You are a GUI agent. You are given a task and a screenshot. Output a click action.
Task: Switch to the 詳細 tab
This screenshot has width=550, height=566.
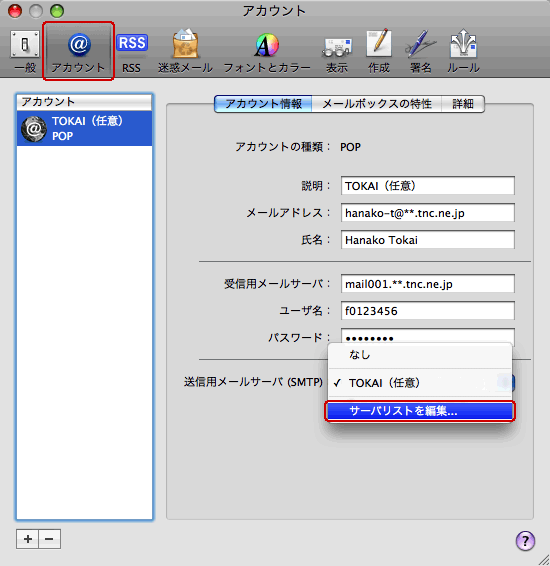click(463, 104)
